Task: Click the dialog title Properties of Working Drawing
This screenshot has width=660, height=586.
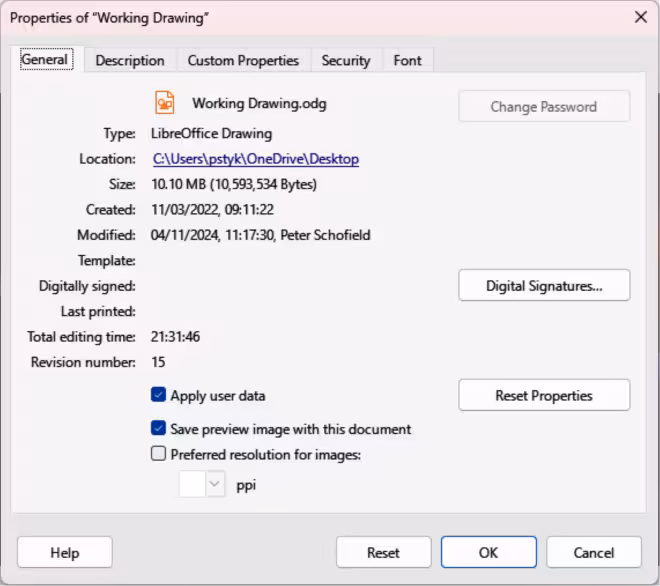Action: (x=109, y=18)
